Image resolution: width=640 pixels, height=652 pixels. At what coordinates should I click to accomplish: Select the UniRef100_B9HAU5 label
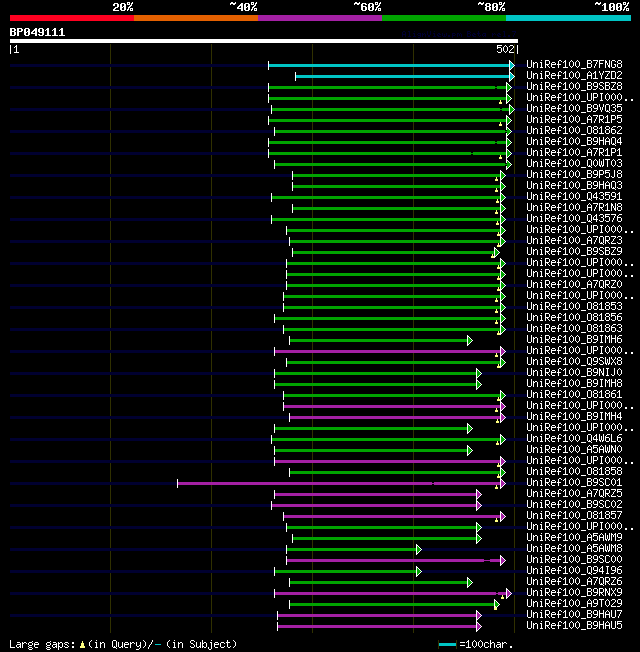point(574,625)
